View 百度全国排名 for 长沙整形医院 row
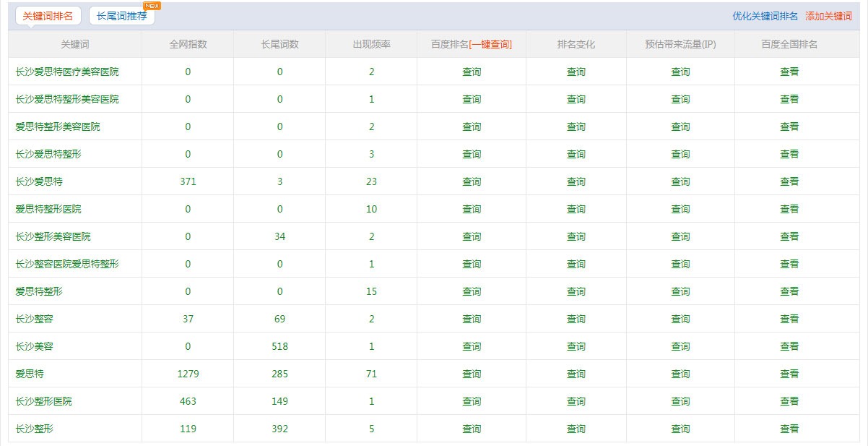 (789, 401)
